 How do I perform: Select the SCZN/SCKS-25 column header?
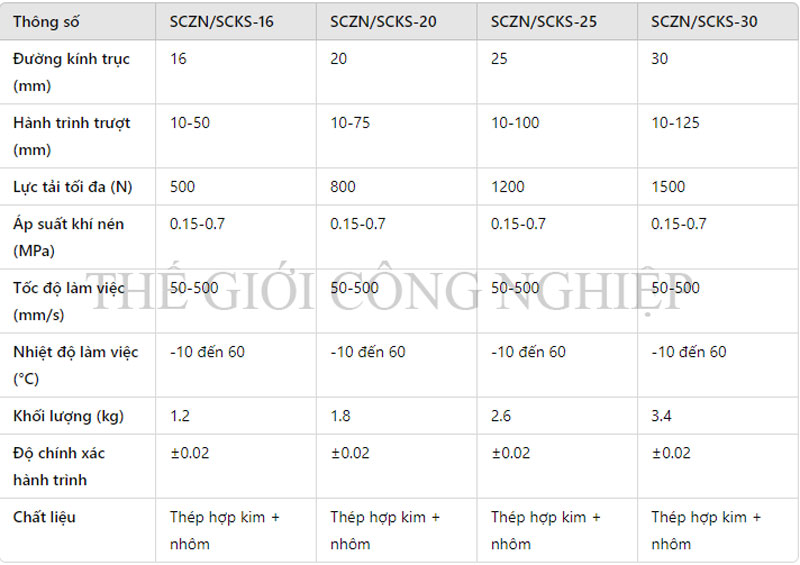click(544, 21)
